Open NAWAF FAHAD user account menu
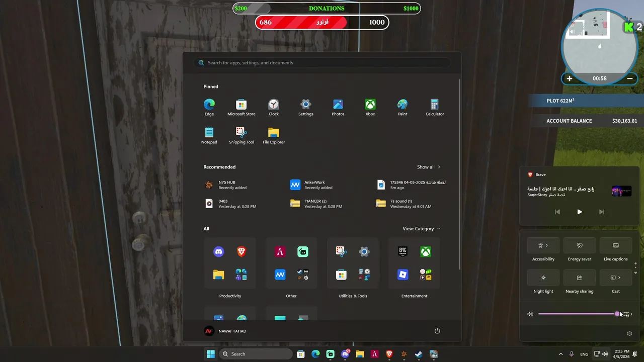This screenshot has height=362, width=644. 225,331
